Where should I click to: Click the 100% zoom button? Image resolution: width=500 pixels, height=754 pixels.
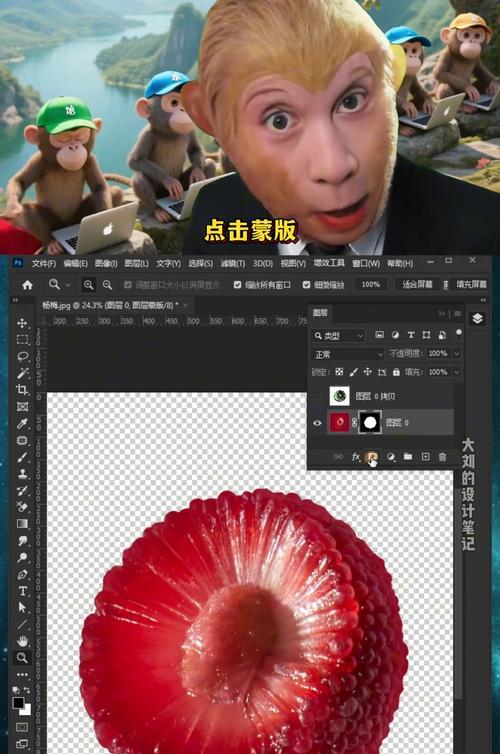[x=371, y=285]
